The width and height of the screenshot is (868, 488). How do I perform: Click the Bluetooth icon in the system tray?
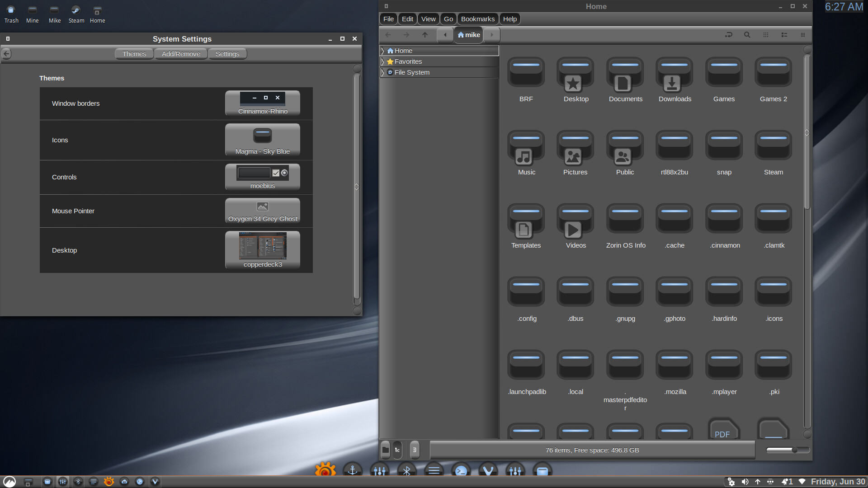coord(78,482)
